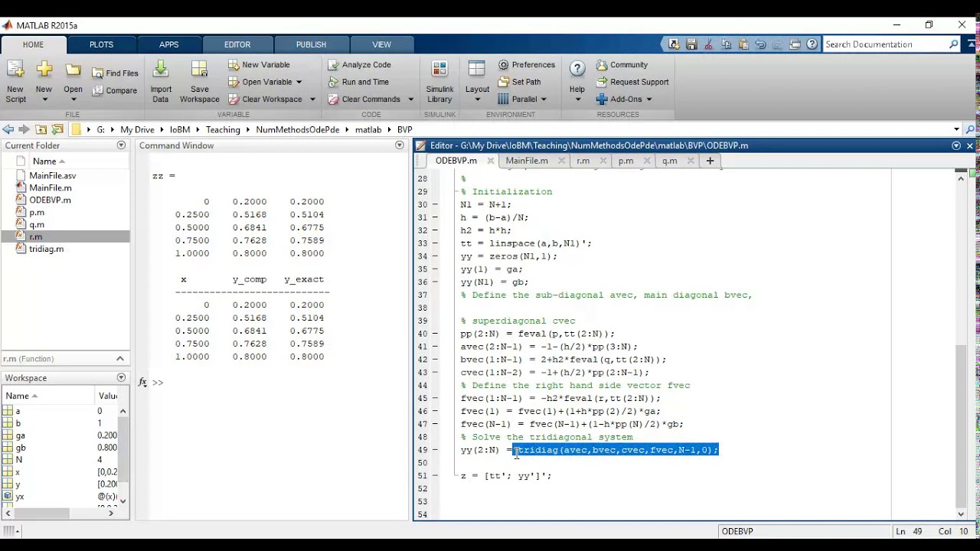Create a New Variable
Screen dimensions: 980x551
pyautogui.click(x=259, y=65)
